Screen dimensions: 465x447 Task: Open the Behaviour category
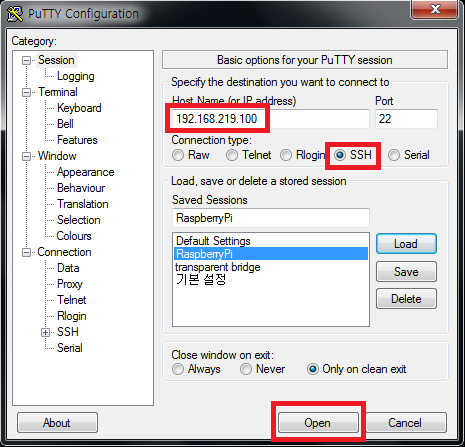(81, 188)
